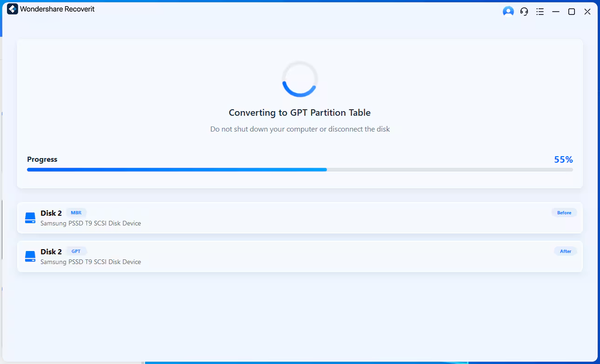This screenshot has width=600, height=364.
Task: Open the hamburger menu list icon
Action: 540,12
